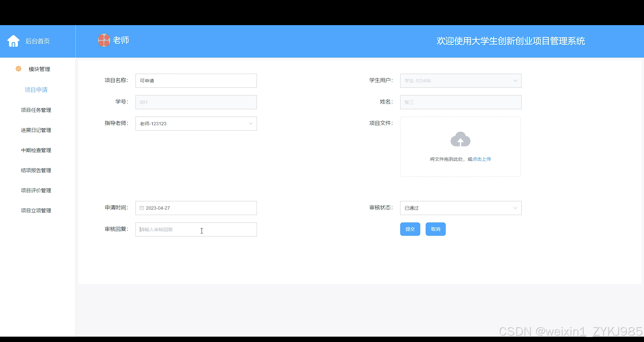Viewport: 644px width, 342px height.
Task: Open the 进展日记管理 menu item
Action: pyautogui.click(x=36, y=130)
